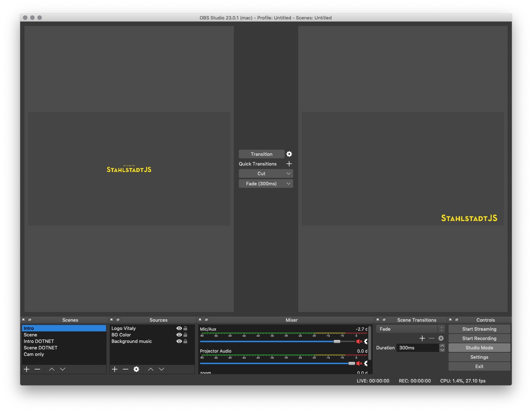Click the CPU usage status bar entry
This screenshot has width=532, height=412.
[x=463, y=381]
